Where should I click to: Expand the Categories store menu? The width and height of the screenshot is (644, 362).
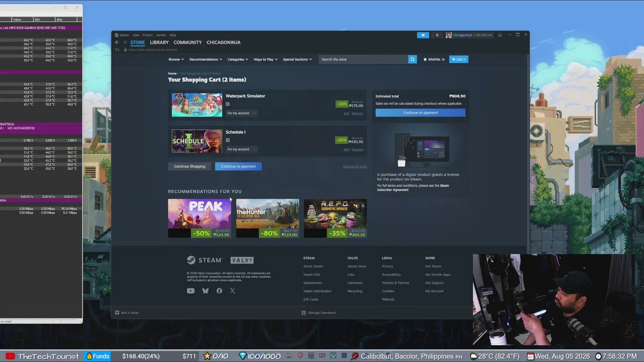point(237,59)
